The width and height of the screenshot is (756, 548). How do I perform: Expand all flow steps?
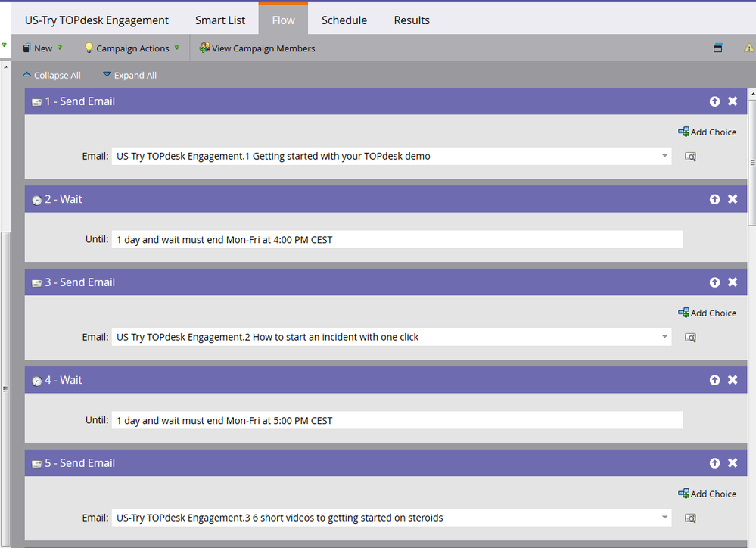pyautogui.click(x=129, y=75)
